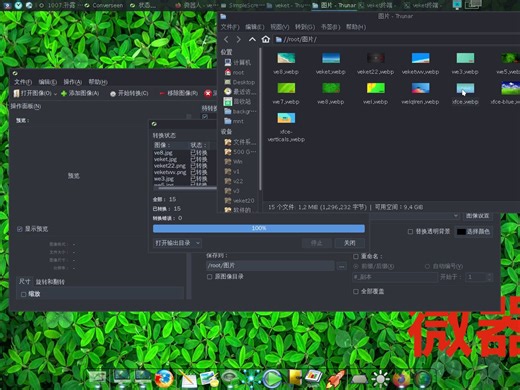Open 500 G volume in Thunar sidebar
Viewport: 520px width, 390px height.
coord(240,152)
